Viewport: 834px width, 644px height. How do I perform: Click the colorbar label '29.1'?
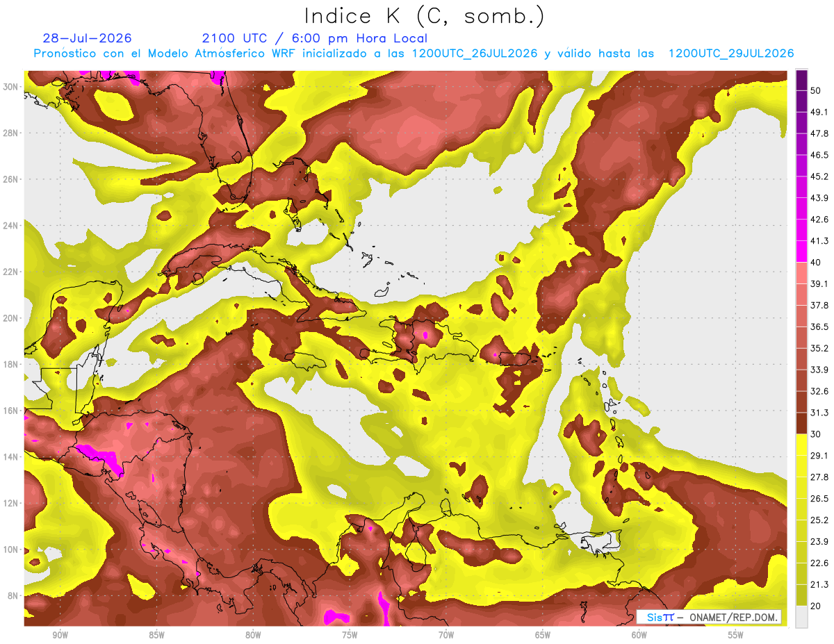tap(819, 456)
